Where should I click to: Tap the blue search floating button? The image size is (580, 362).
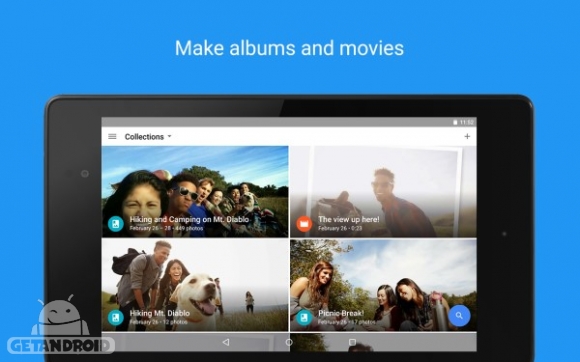tap(459, 315)
